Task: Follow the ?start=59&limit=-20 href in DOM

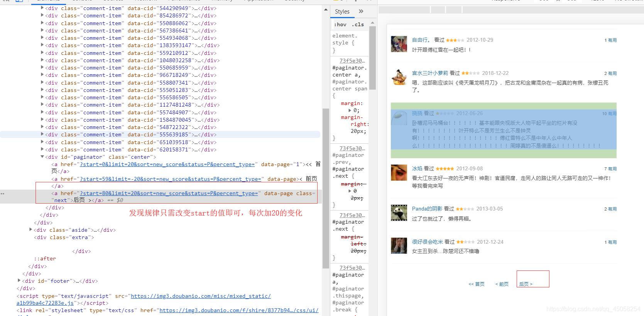Action: (x=170, y=179)
